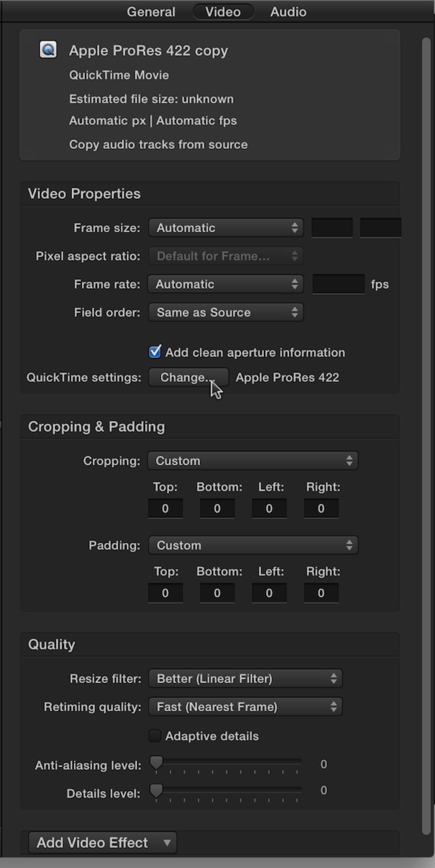Open the Retiming quality dropdown
Image resolution: width=435 pixels, height=868 pixels.
[245, 707]
